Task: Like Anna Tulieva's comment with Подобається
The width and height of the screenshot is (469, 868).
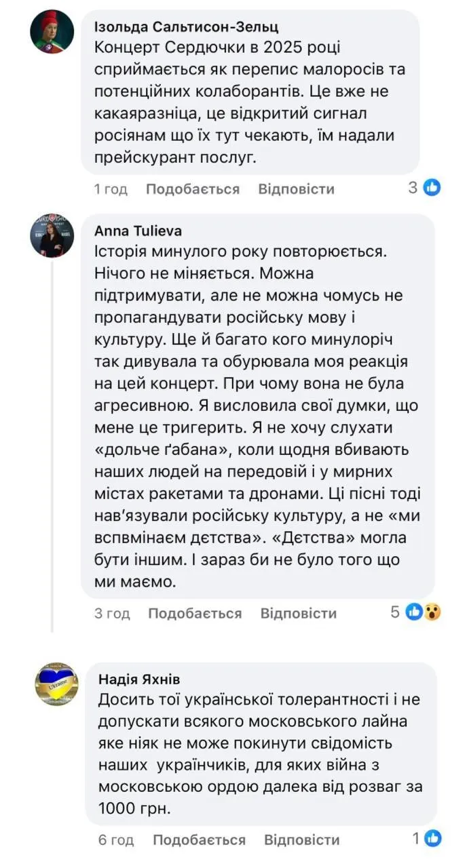Action: [x=195, y=613]
